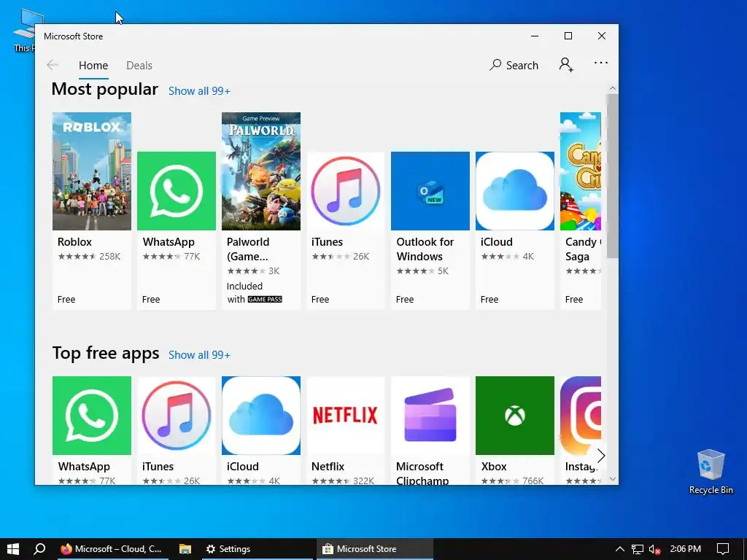Click the Netflix title text
Image resolution: width=747 pixels, height=560 pixels.
pos(328,467)
